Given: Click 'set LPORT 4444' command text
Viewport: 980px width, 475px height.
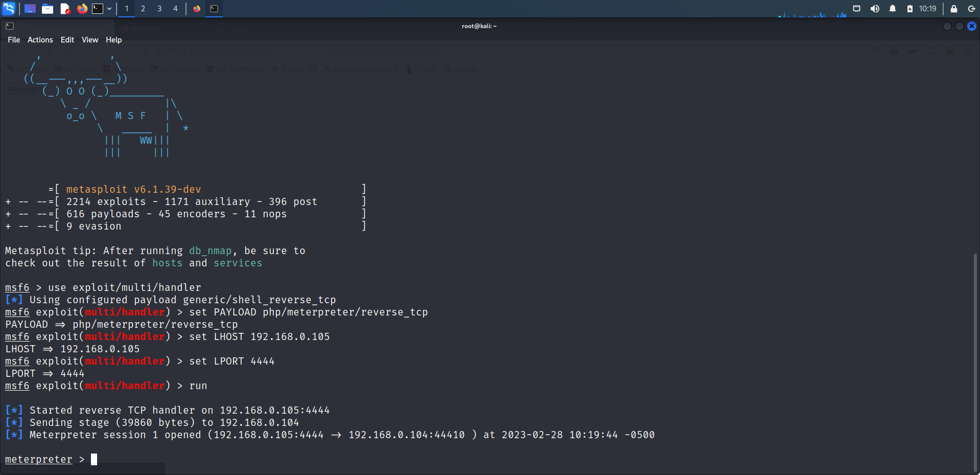Looking at the screenshot, I should [232, 361].
